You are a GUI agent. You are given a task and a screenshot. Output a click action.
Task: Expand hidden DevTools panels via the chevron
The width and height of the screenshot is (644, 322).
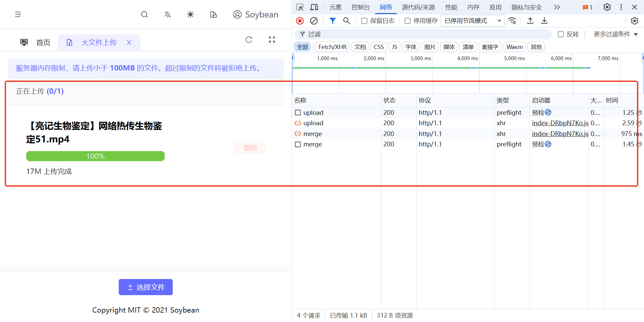pos(557,7)
